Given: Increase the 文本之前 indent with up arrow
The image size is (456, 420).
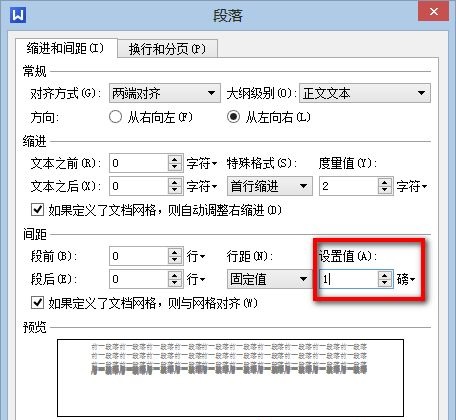Looking at the screenshot, I should pyautogui.click(x=175, y=159).
